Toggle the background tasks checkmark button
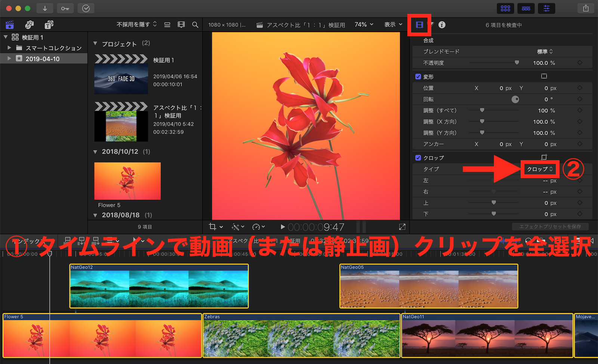 [86, 8]
